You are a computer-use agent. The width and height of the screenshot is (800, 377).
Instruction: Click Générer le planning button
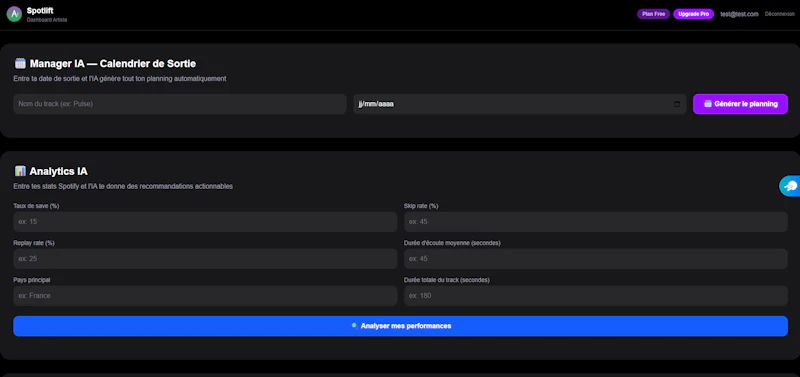tap(740, 104)
